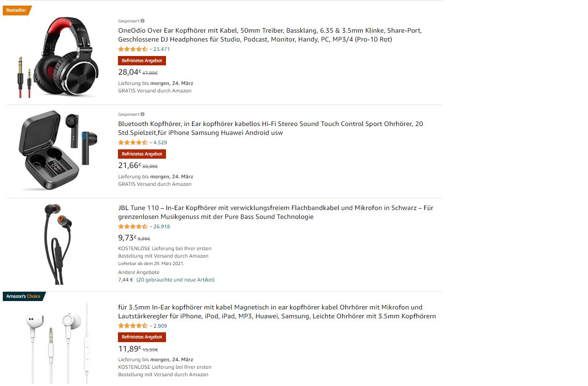The width and height of the screenshot is (588, 386).
Task: Click the star rating of the JBL Tune 110
Action: pos(133,226)
